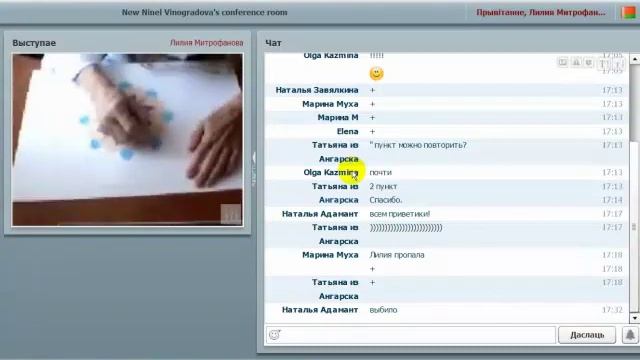The image size is (640, 360).
Task: Click the 17:32 timestamp
Action: [612, 310]
